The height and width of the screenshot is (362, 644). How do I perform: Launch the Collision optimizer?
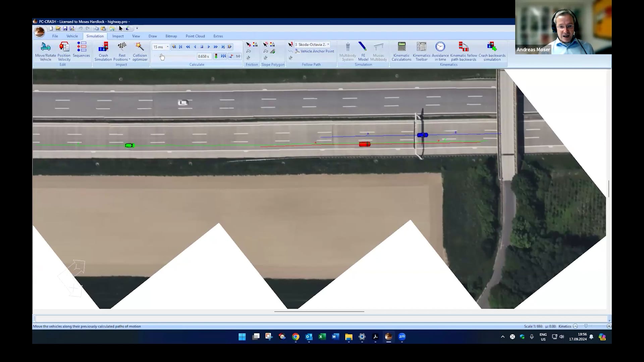tap(140, 51)
